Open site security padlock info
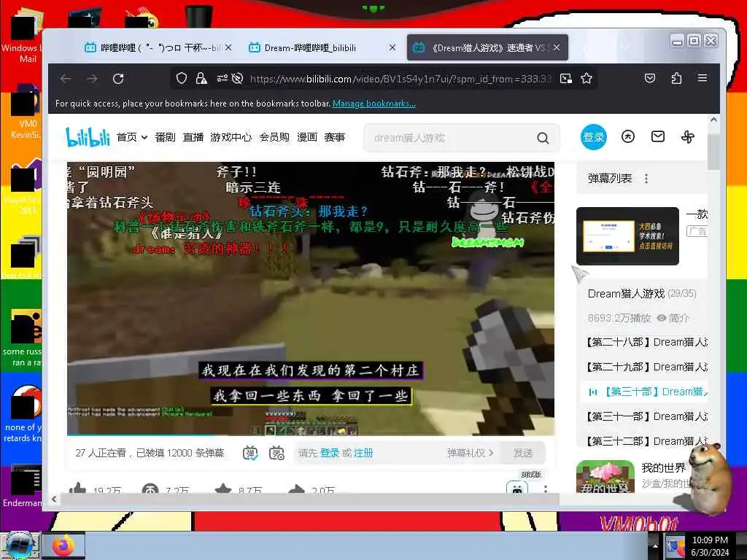 coord(201,79)
